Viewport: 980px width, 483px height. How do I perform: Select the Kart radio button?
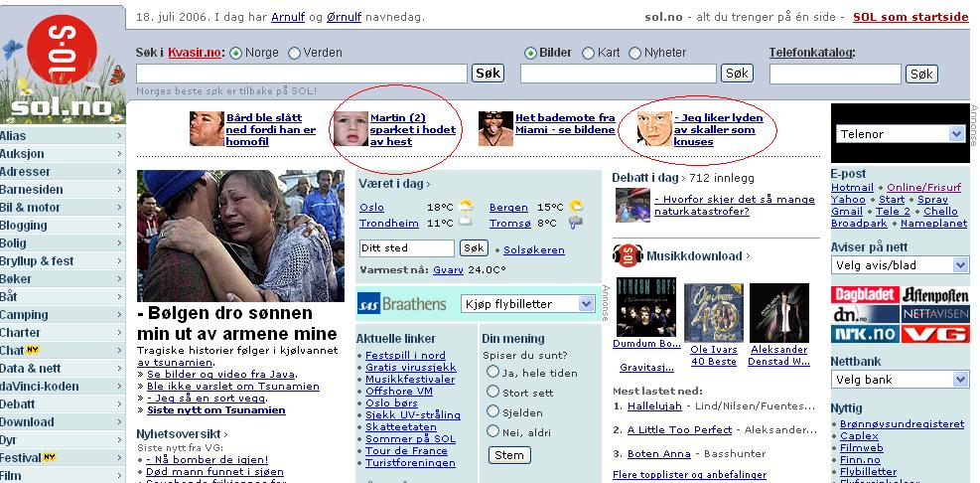(x=588, y=54)
